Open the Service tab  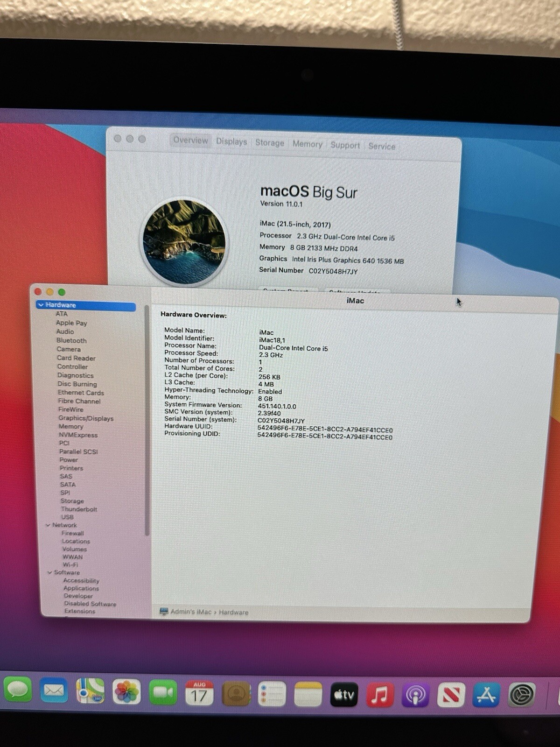382,146
